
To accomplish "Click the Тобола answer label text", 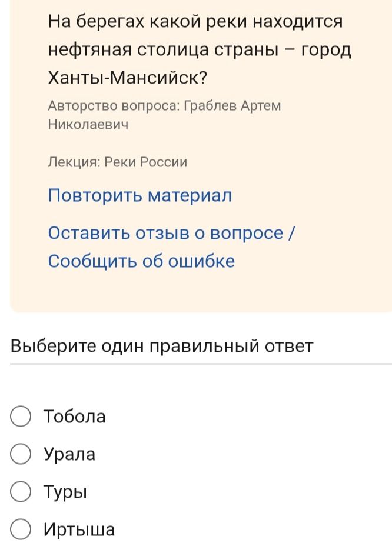I will point(75,417).
